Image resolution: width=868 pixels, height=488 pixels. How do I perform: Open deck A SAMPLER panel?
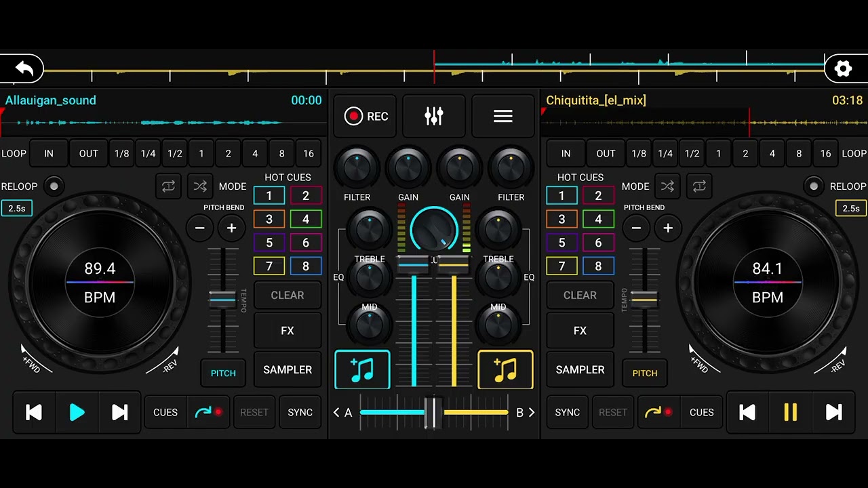point(288,370)
